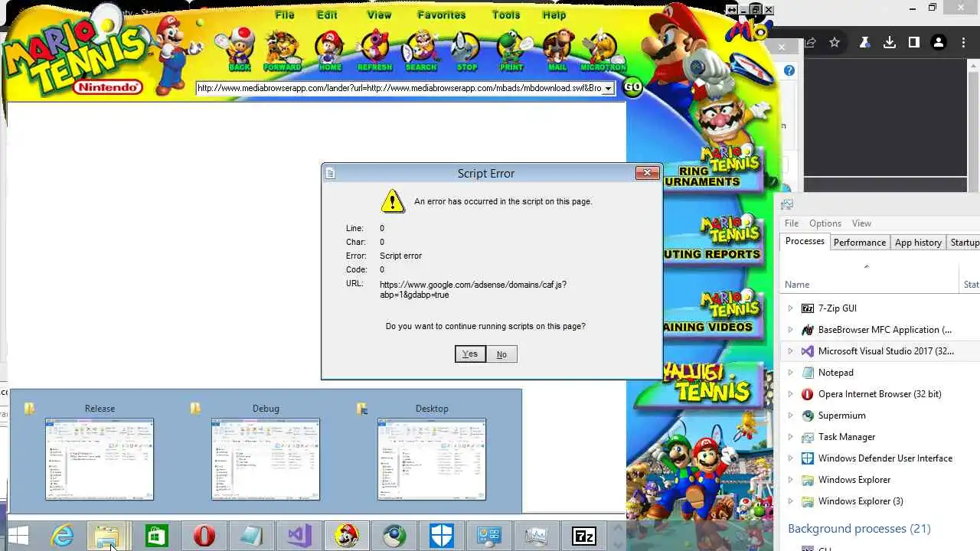Open the address bar dropdown arrow

point(609,88)
